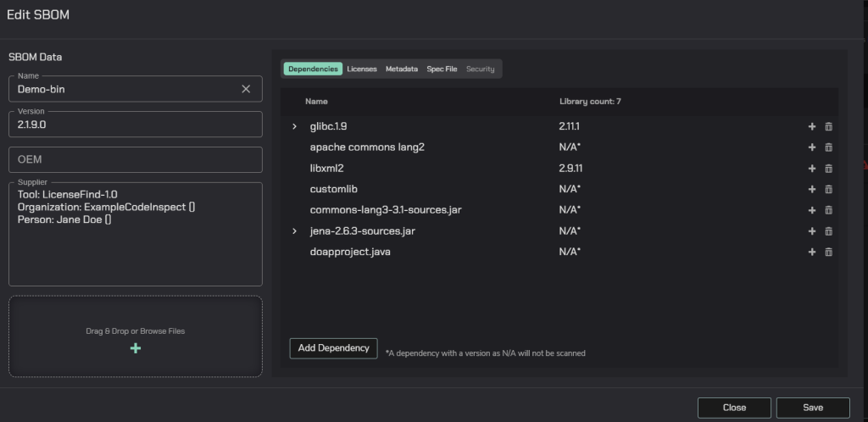
Task: Click the plus icon for glibc.1.9
Action: tap(811, 126)
